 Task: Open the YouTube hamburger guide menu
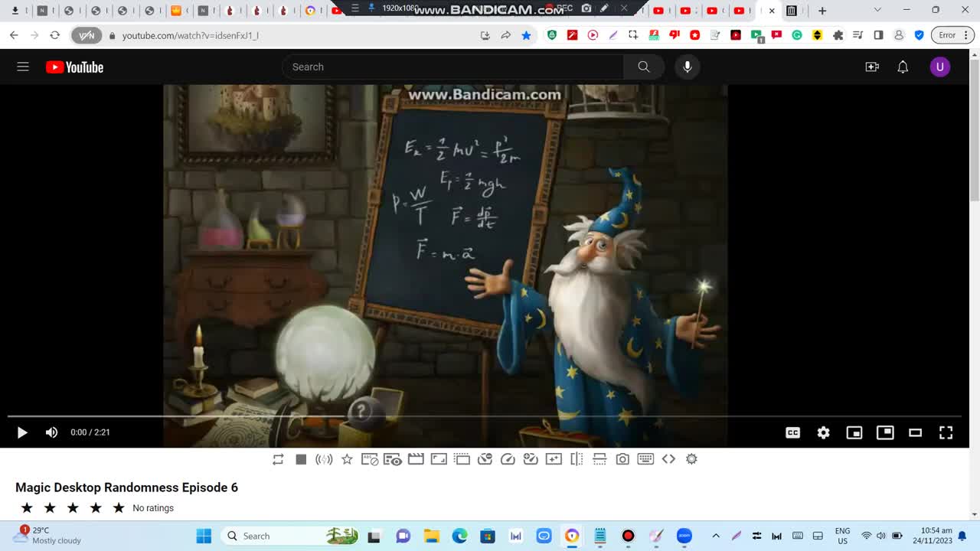tap(23, 67)
